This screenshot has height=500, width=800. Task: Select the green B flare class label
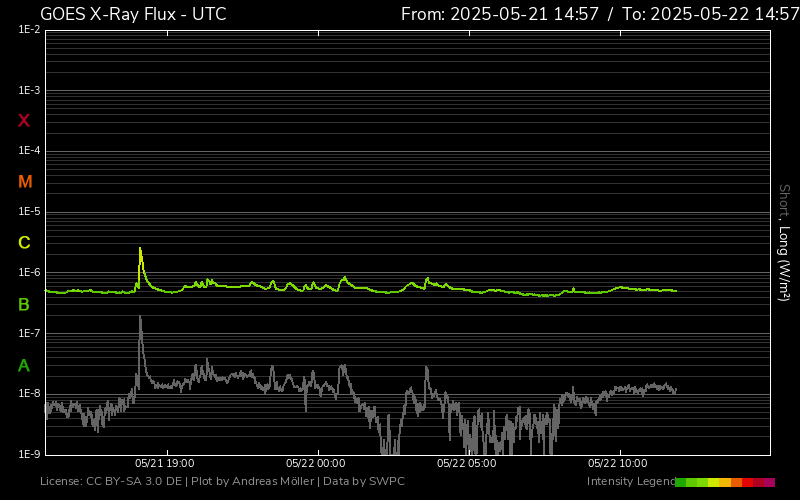click(x=24, y=304)
